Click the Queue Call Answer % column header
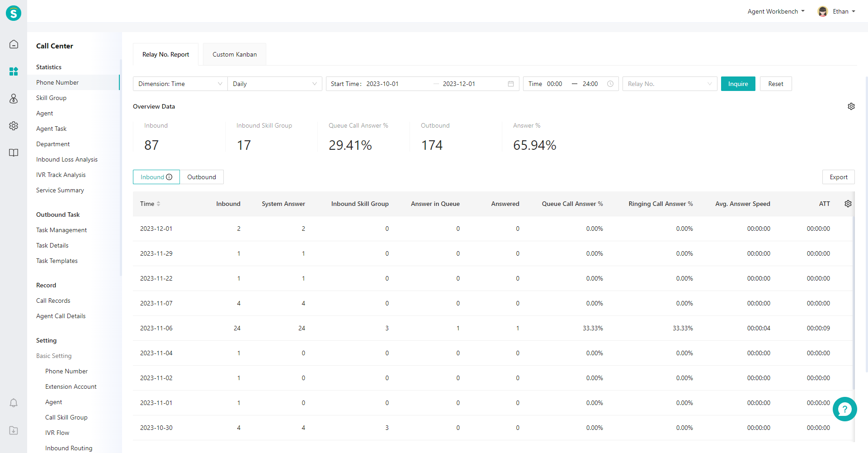The width and height of the screenshot is (868, 453). 572,204
